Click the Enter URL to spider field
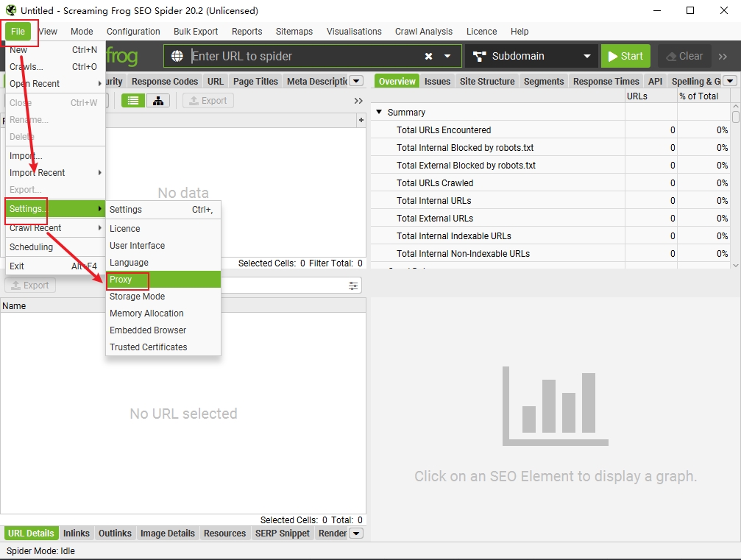This screenshot has width=741, height=560. [x=302, y=56]
